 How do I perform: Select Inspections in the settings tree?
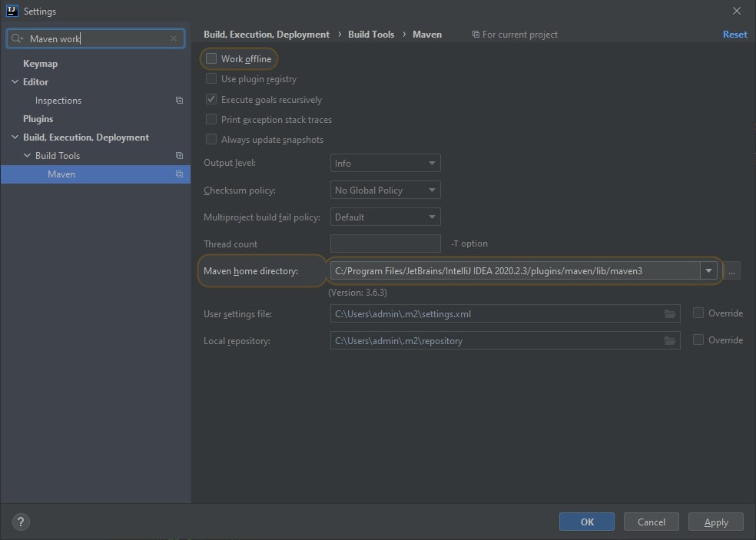[x=58, y=101]
